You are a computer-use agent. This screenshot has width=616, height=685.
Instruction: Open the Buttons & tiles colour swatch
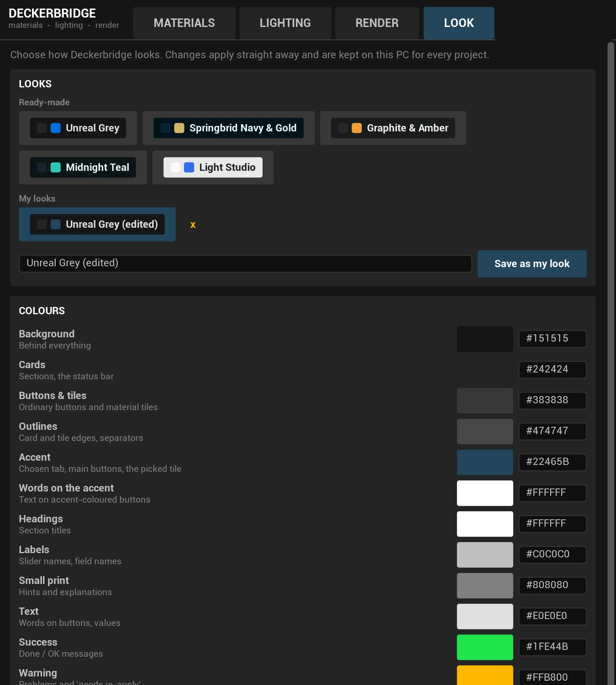[x=485, y=401]
